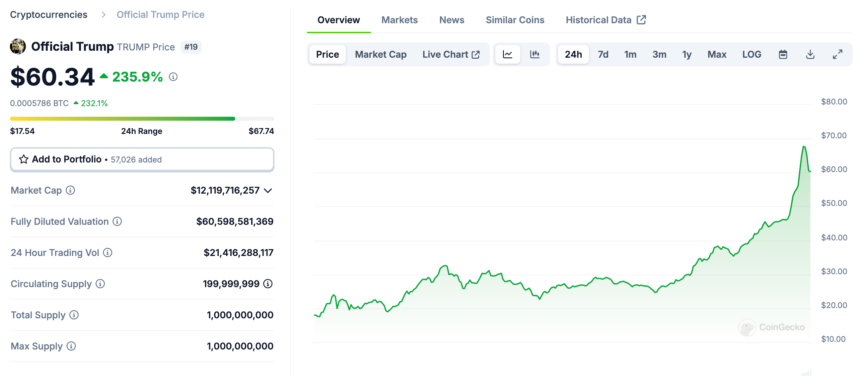Click Add to Portfolio button
This screenshot has width=868, height=376.
pos(142,159)
